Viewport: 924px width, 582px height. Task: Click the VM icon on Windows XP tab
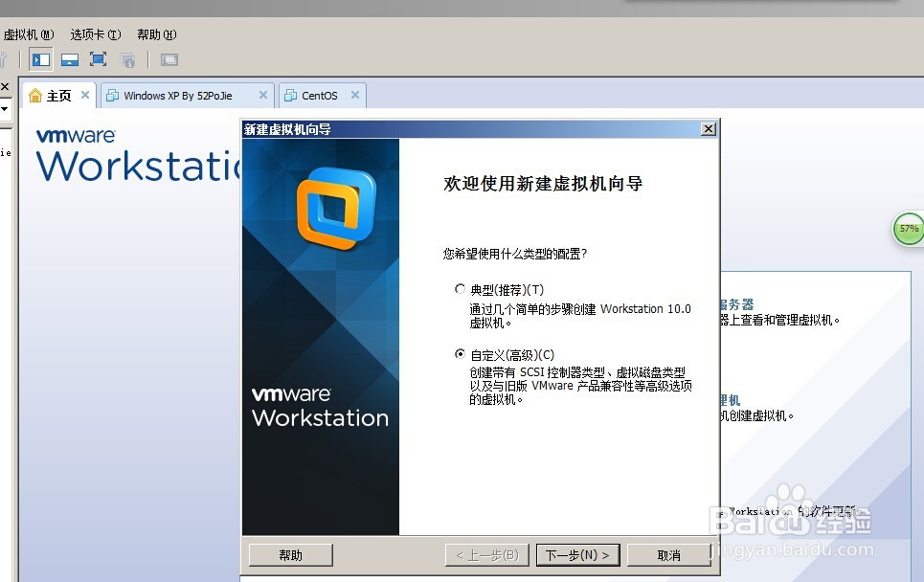(112, 96)
